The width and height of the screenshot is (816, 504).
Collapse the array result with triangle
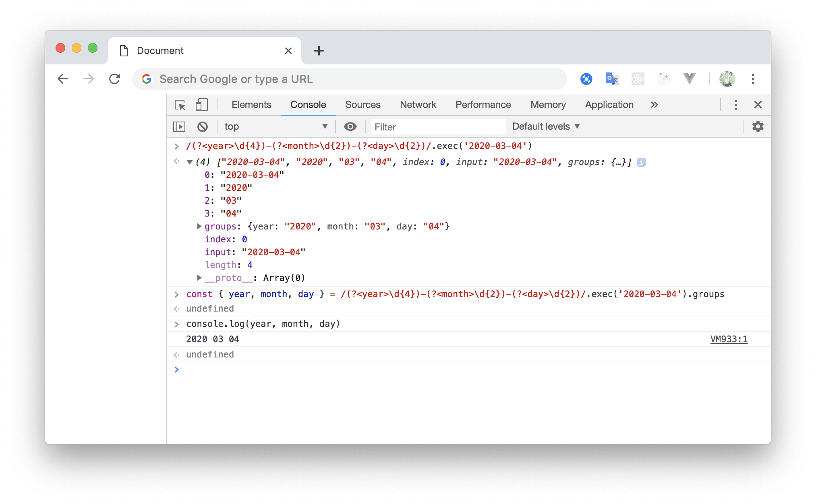click(x=189, y=162)
